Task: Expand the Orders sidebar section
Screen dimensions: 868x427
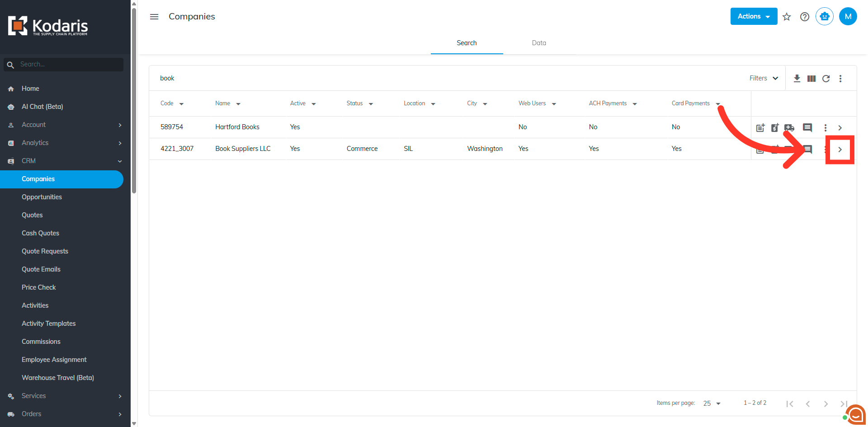Action: coord(62,414)
